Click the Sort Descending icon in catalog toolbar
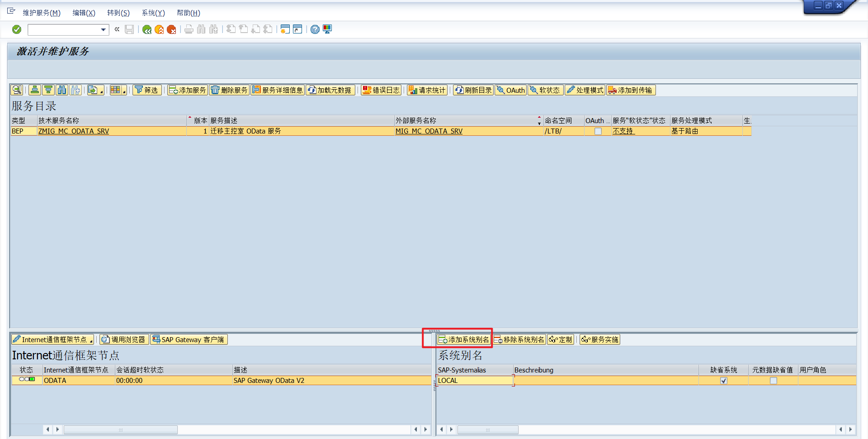868x439 pixels. [48, 90]
